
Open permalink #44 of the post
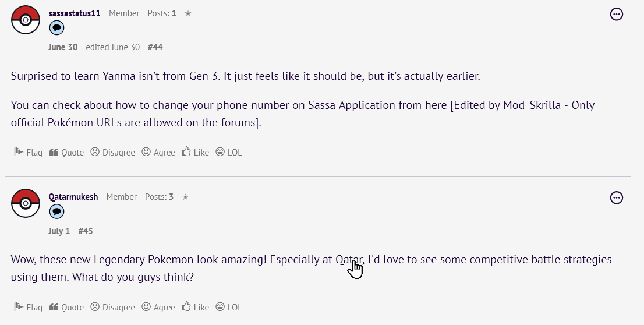155,47
